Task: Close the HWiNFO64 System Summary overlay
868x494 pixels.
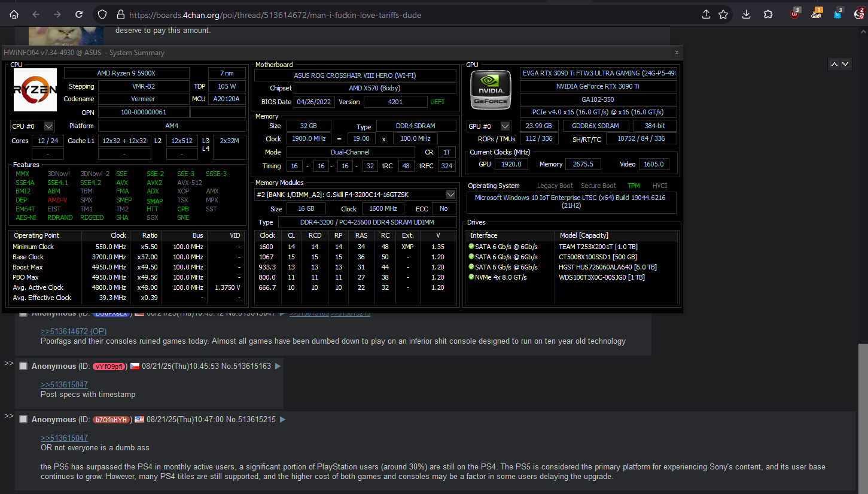Action: pyautogui.click(x=677, y=53)
